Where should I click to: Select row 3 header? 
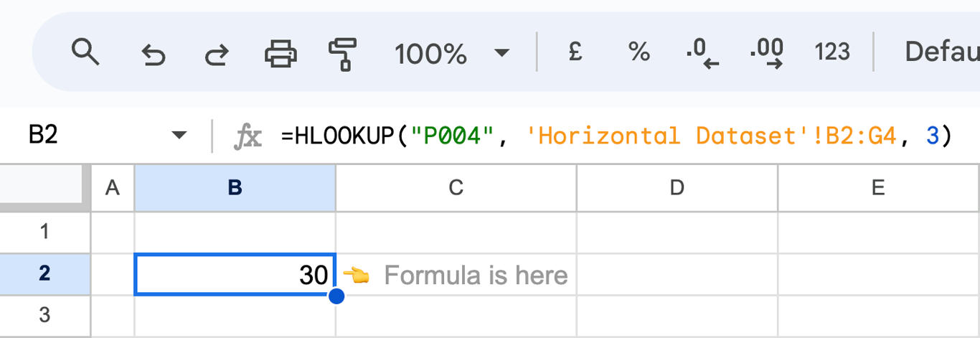45,315
